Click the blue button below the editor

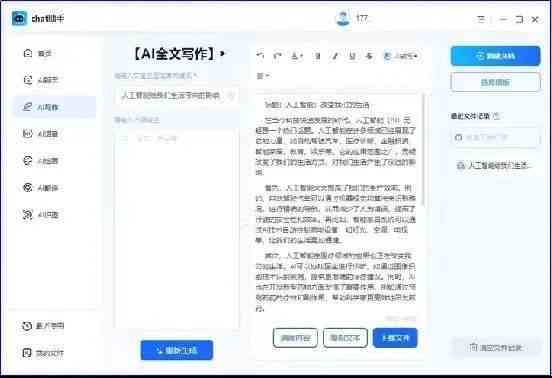coord(395,338)
